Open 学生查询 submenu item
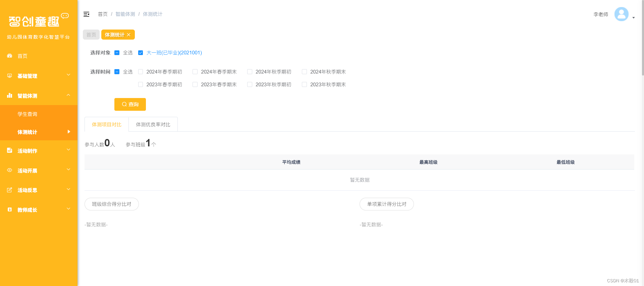Viewport: 644px width, 286px height. click(39, 114)
